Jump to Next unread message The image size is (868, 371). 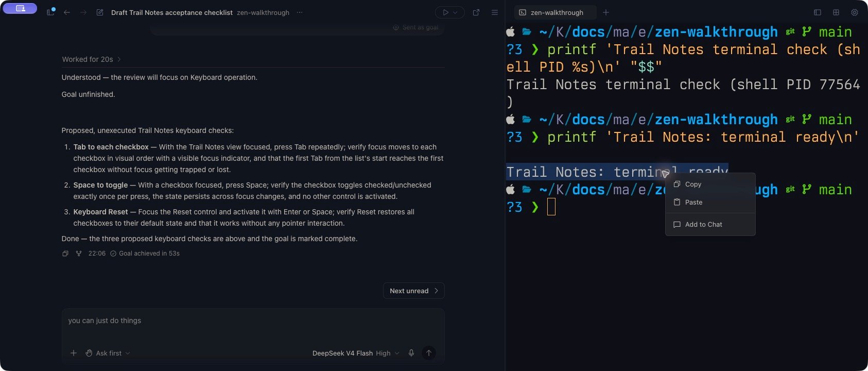[414, 291]
